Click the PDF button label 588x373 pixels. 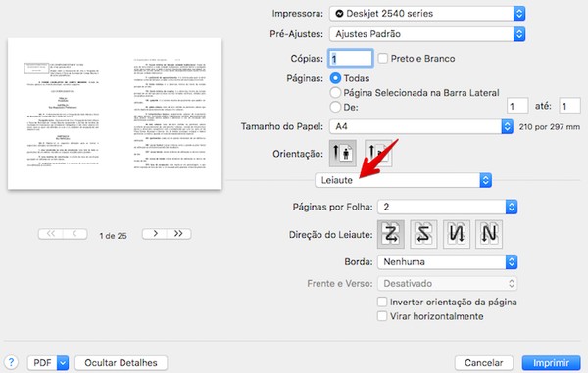42,363
